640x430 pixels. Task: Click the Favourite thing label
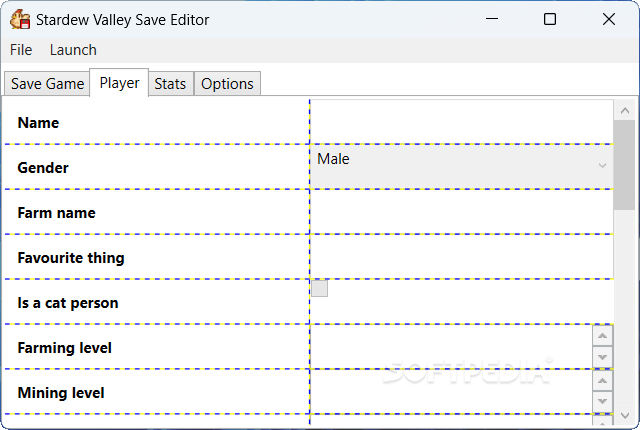71,258
